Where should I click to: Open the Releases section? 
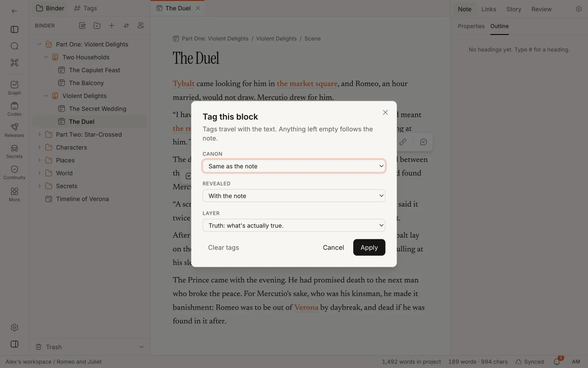pos(14,130)
